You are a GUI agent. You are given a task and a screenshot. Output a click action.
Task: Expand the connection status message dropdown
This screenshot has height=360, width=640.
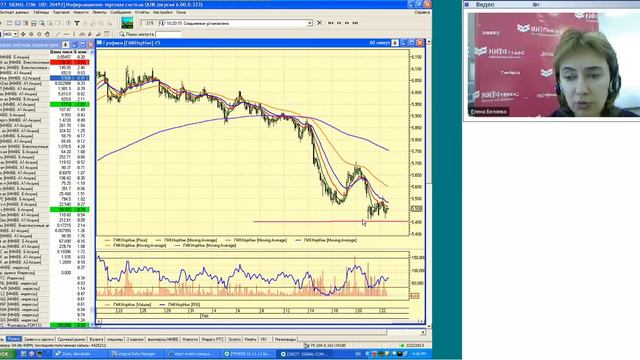click(310, 23)
